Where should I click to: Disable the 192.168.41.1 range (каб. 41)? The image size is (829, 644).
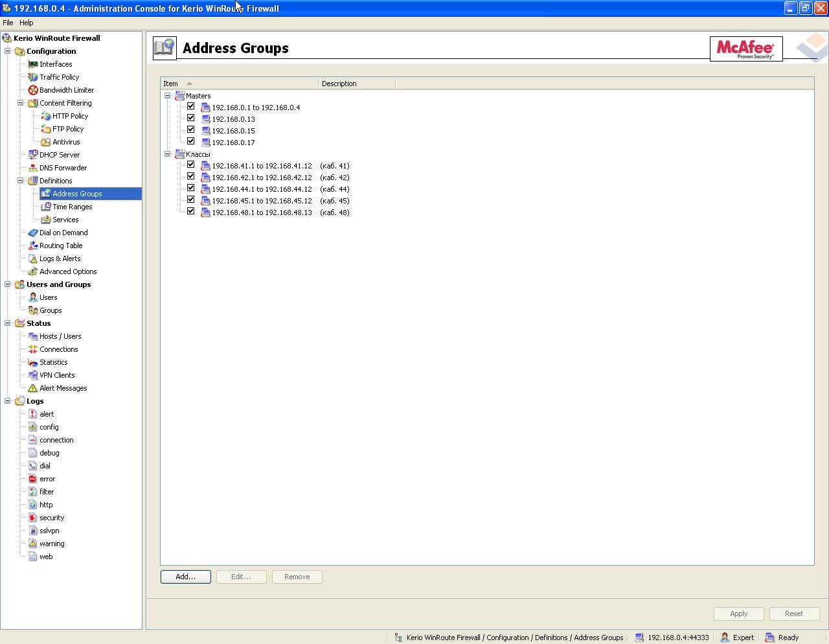(191, 165)
